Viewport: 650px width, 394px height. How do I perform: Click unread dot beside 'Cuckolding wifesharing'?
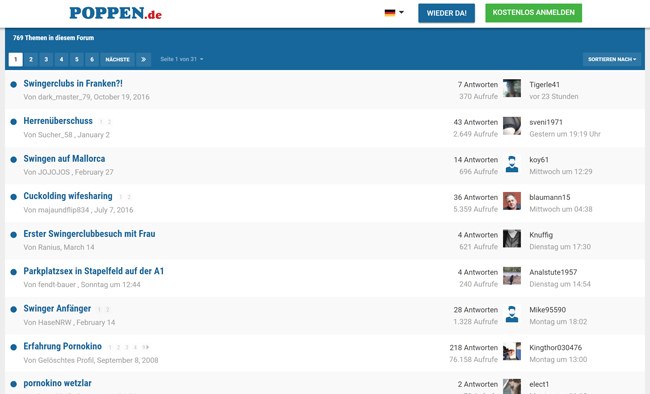(14, 197)
